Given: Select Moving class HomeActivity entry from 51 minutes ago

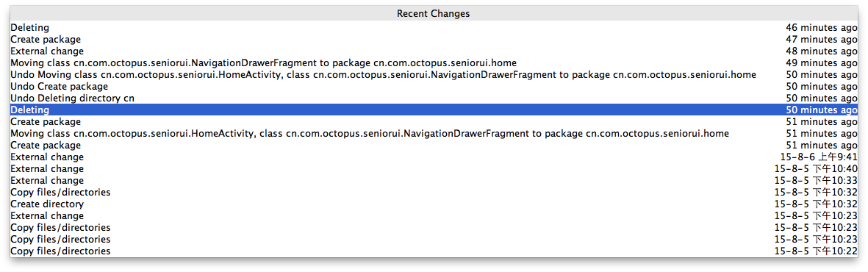Looking at the screenshot, I should (x=434, y=134).
